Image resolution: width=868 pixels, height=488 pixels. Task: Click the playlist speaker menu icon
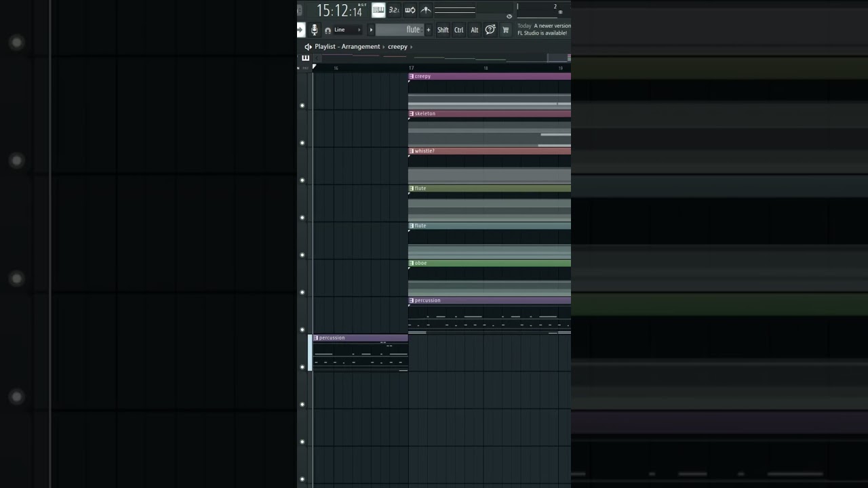tap(308, 47)
